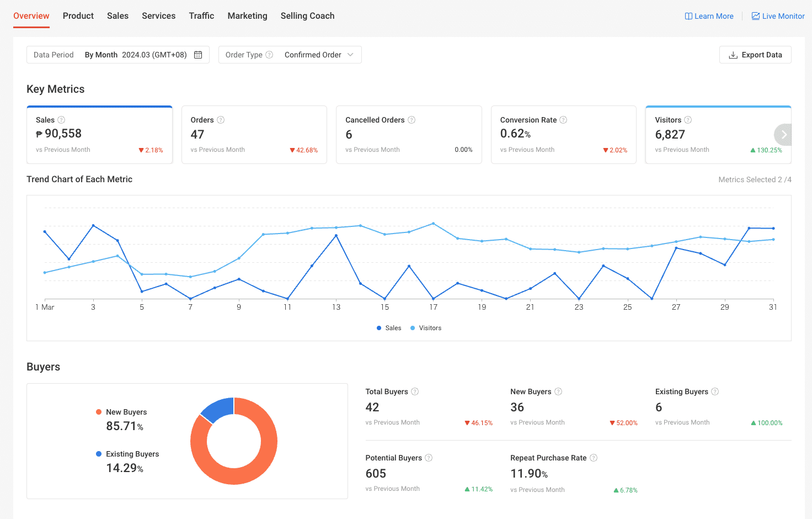Toggle the Visitors legend in trend chart
812x519 pixels.
426,328
